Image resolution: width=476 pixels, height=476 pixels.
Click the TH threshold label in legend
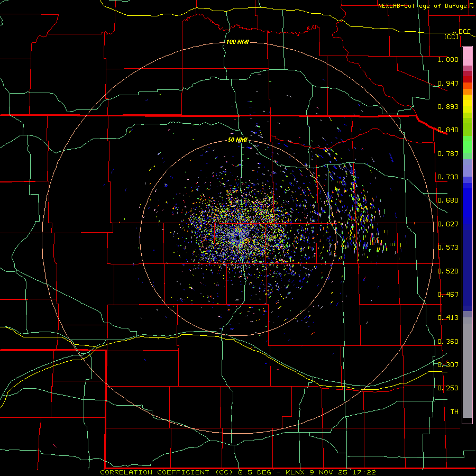pos(454,412)
